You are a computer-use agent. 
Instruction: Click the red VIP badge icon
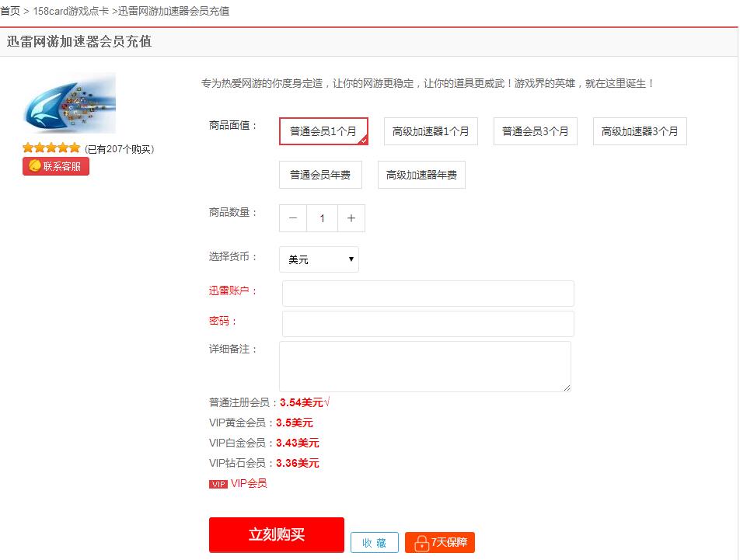coord(218,484)
